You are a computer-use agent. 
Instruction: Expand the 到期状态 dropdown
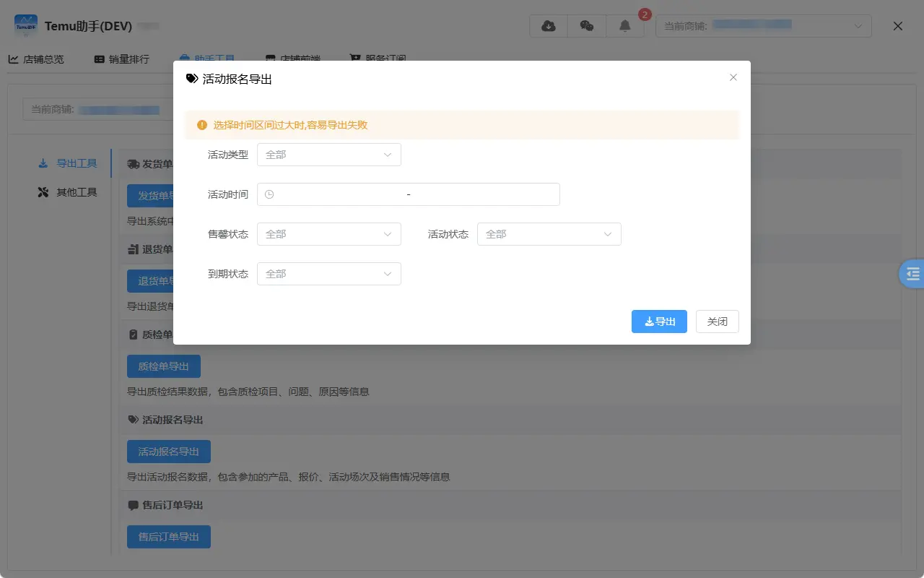tap(328, 273)
